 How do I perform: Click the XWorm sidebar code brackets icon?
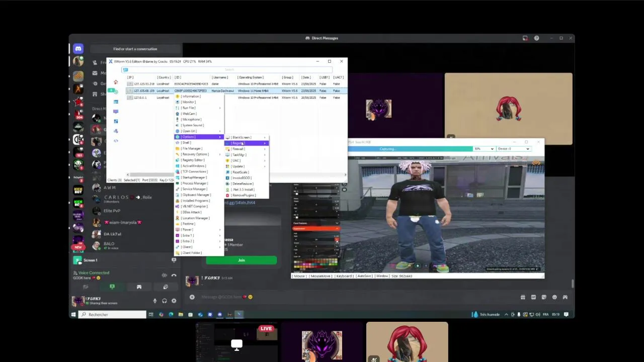pos(116,141)
